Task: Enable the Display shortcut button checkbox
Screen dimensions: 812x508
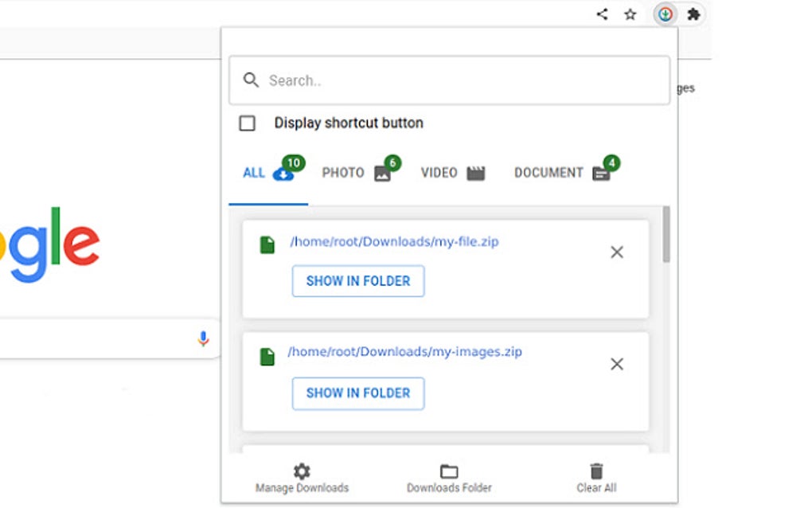Action: tap(248, 123)
